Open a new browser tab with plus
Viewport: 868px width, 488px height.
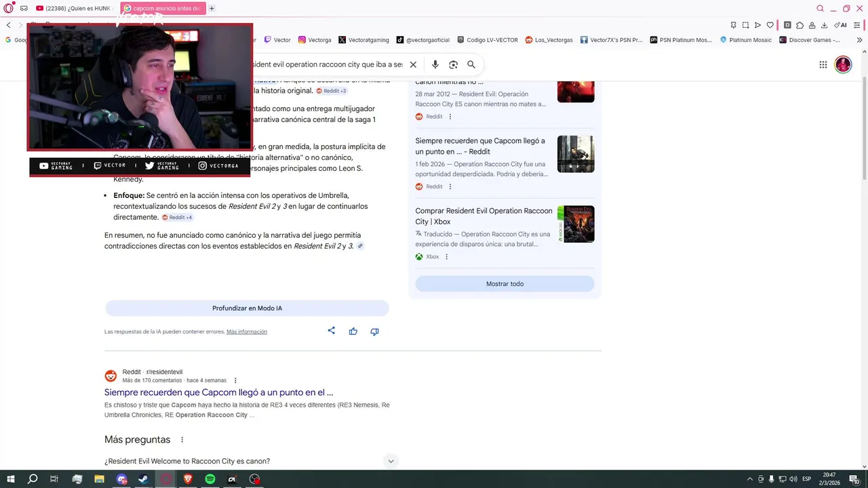point(212,8)
